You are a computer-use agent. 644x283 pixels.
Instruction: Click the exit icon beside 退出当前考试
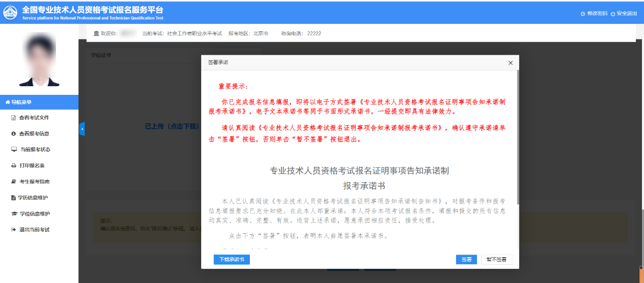(14, 230)
